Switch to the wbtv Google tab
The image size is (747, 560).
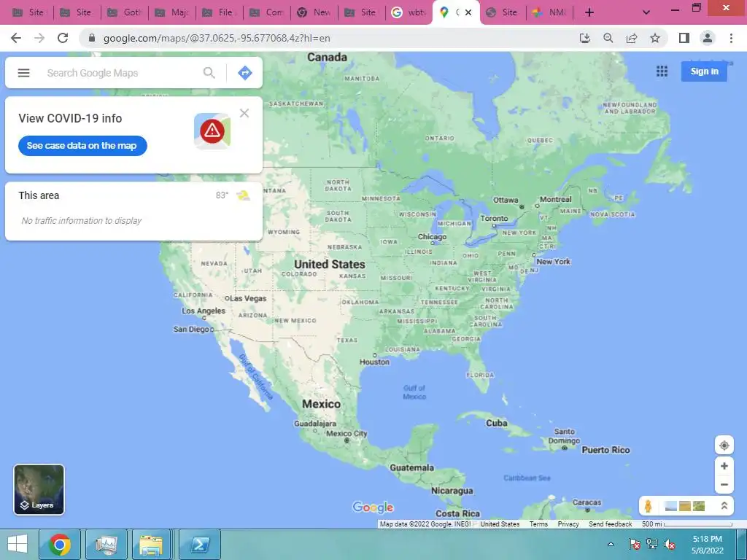[409, 12]
